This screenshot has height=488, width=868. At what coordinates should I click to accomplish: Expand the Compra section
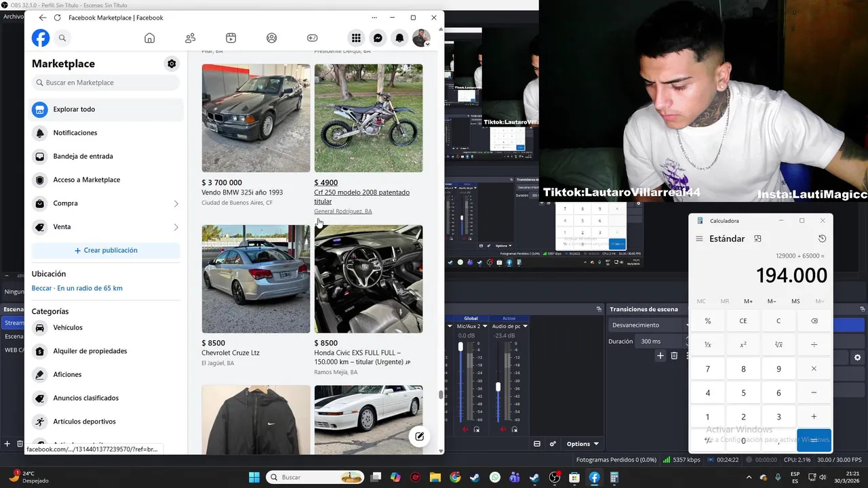106,203
